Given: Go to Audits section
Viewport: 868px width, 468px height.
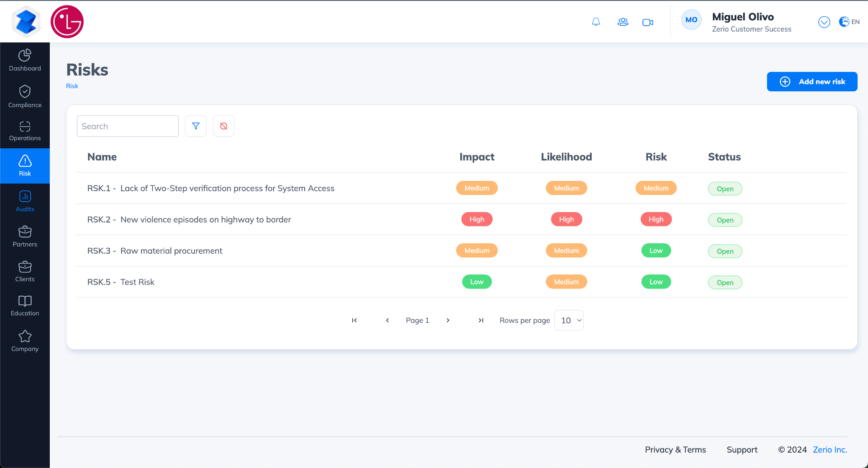Looking at the screenshot, I should coord(25,201).
